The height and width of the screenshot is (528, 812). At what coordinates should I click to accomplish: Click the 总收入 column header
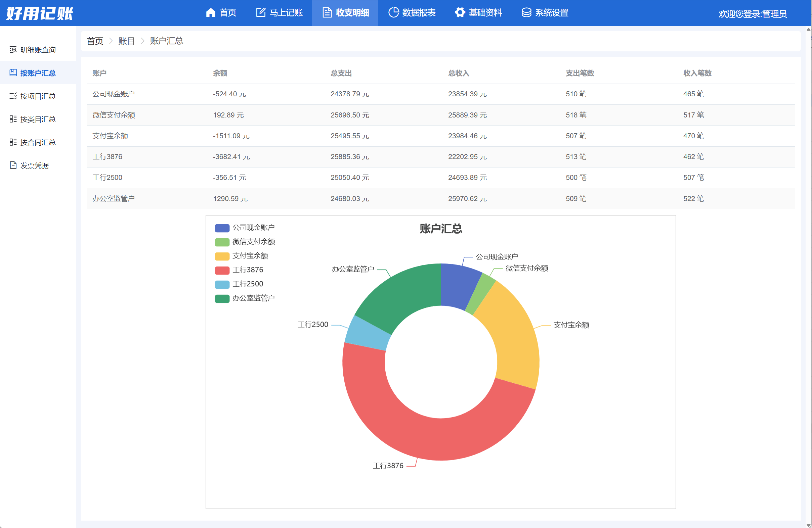(x=459, y=73)
